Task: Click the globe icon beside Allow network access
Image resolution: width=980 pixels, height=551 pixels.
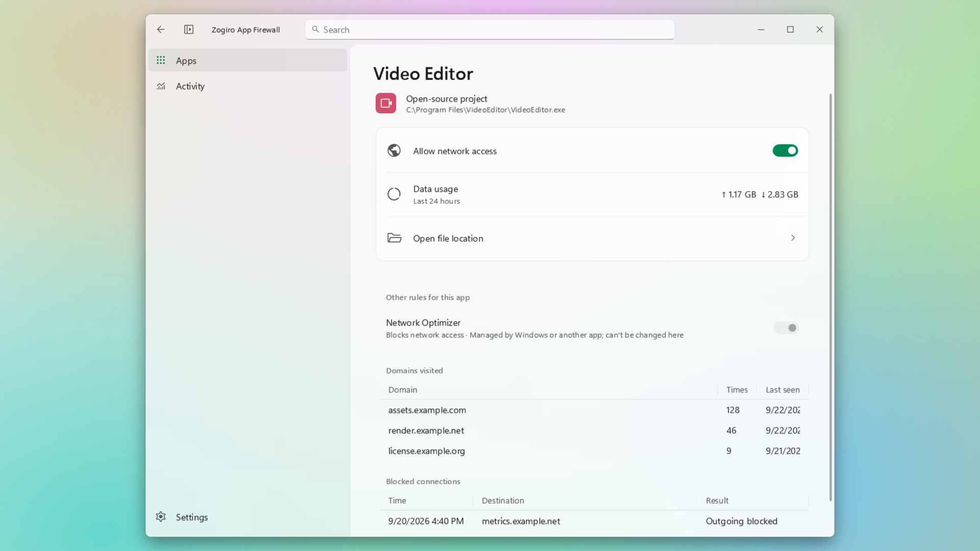Action: click(x=394, y=151)
